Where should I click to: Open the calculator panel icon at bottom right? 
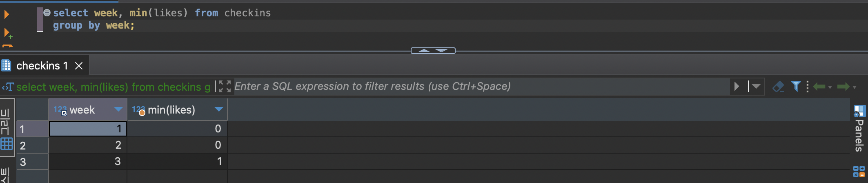(x=859, y=172)
